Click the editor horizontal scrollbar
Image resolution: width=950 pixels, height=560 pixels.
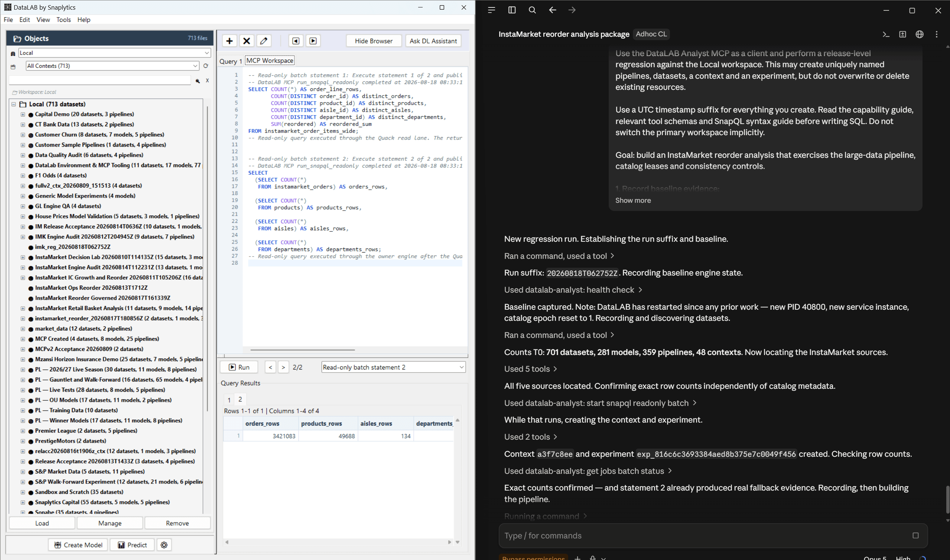(x=302, y=350)
